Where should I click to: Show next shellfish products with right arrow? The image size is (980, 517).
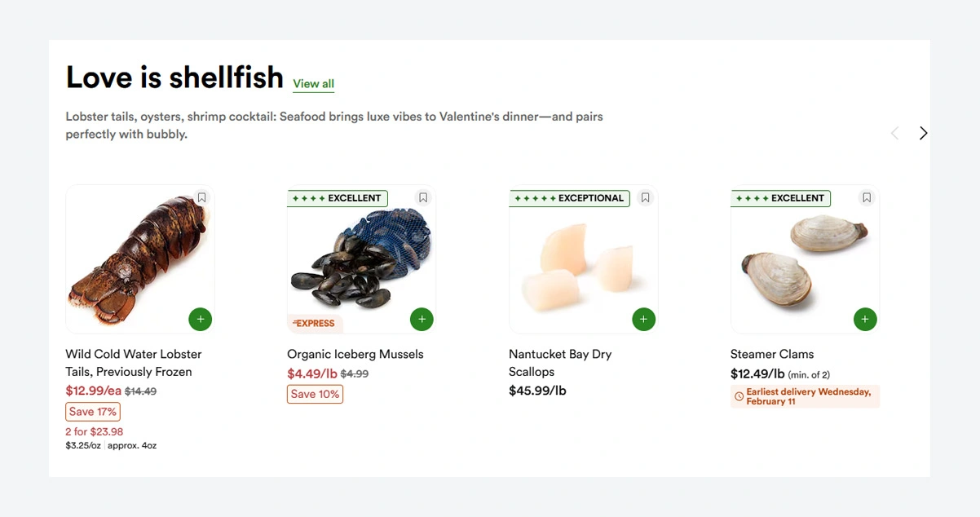[x=923, y=133]
